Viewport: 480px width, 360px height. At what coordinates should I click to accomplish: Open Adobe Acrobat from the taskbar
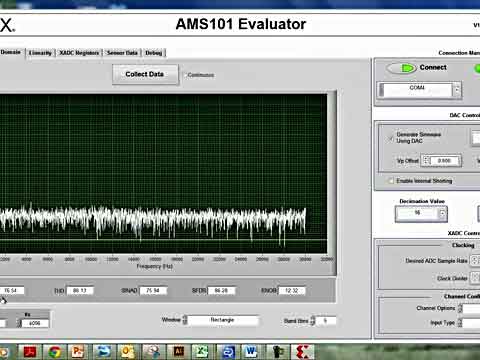point(29,352)
